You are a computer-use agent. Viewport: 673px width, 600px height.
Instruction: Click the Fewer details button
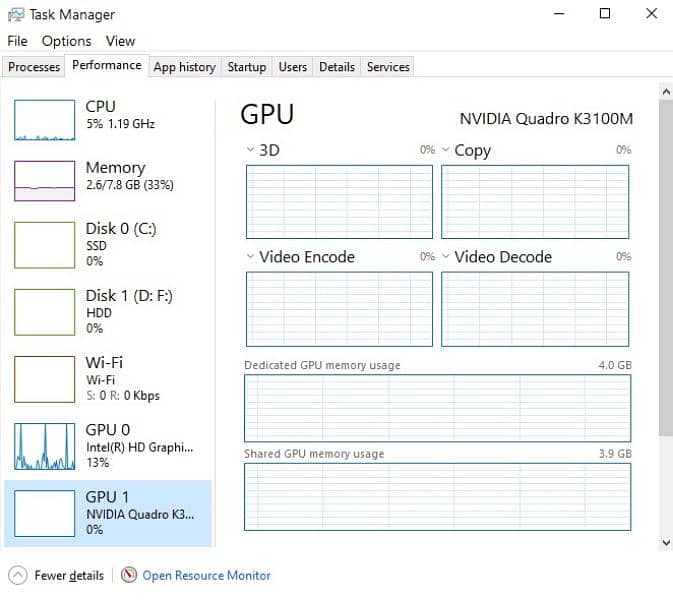(68, 575)
